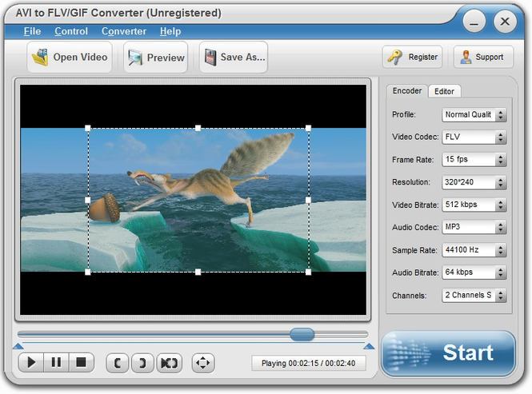Viewport: 532px width, 394px height.
Task: Open the Control menu
Action: pos(71,31)
